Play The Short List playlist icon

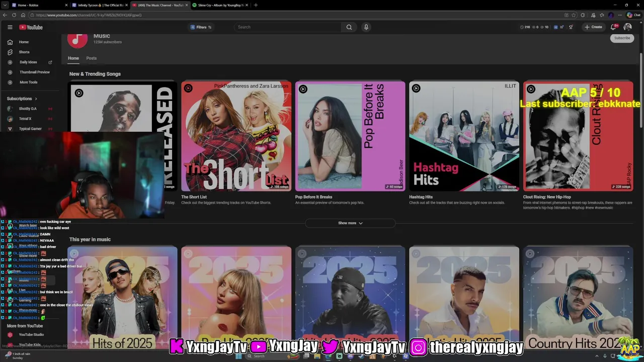pos(188,88)
